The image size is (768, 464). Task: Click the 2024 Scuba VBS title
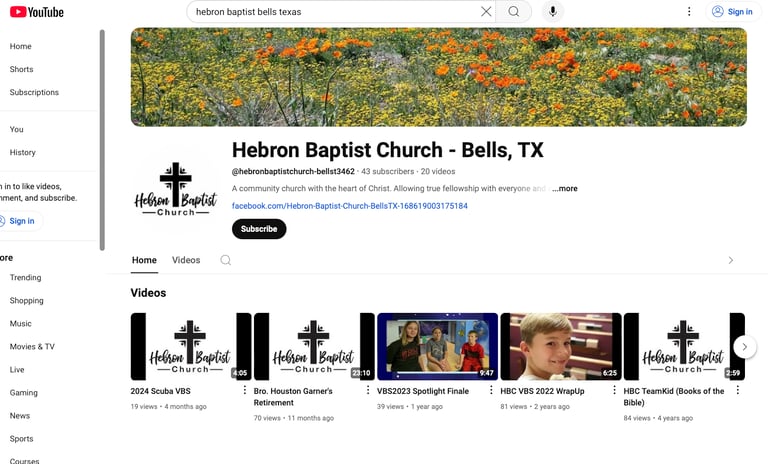161,391
